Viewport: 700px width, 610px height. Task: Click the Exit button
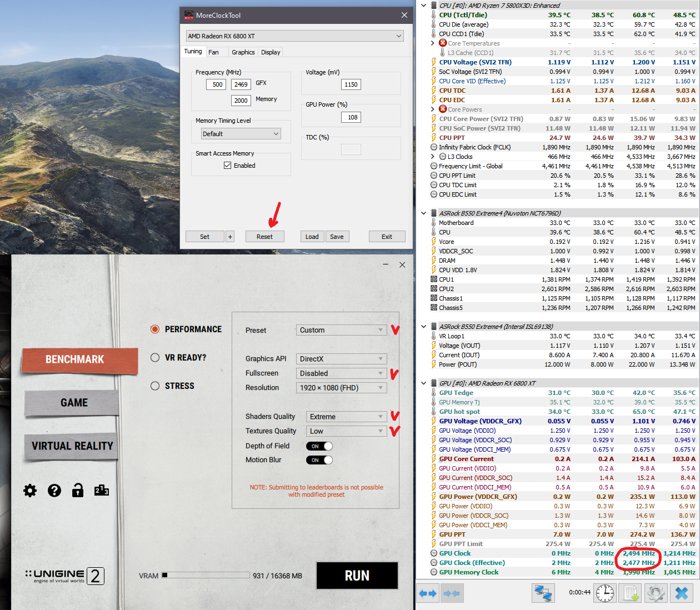[387, 237]
